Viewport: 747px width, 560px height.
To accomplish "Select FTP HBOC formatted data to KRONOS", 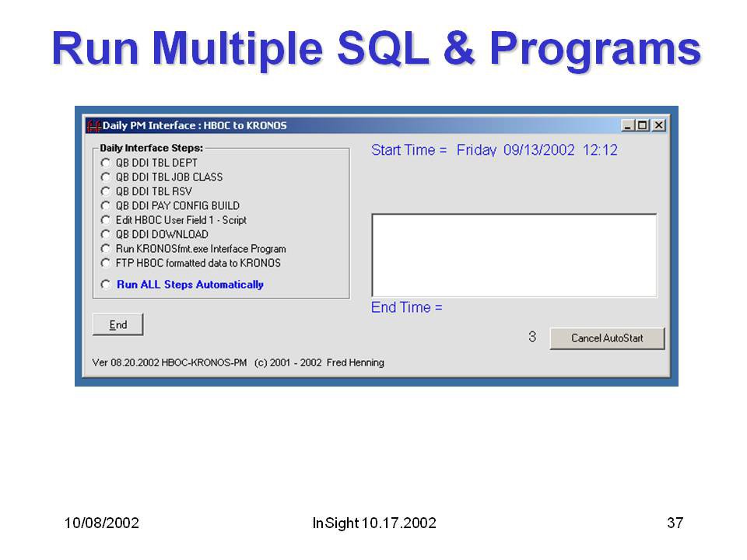I will pyautogui.click(x=106, y=263).
